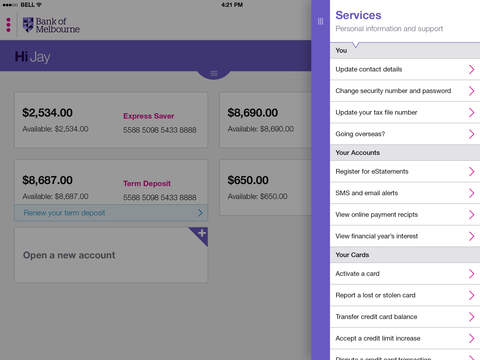
Task: Open the Express Saver account card
Action: coord(111,120)
